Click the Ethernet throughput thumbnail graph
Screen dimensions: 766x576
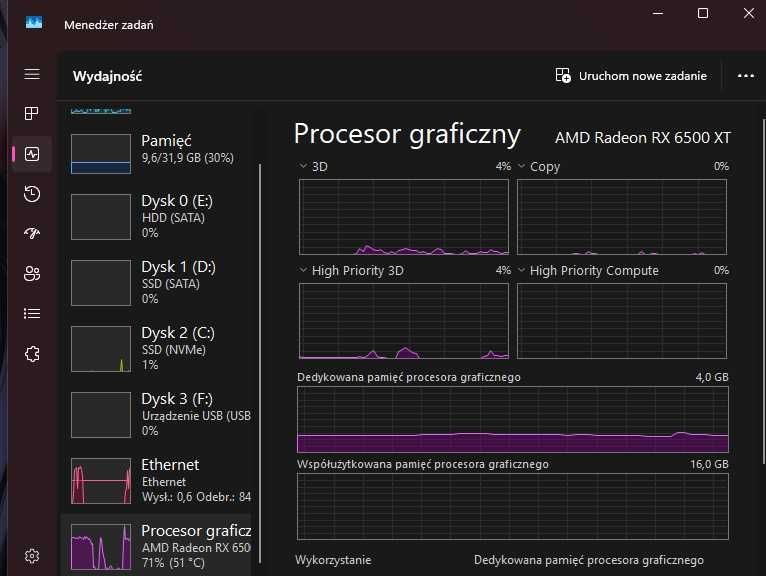pyautogui.click(x=101, y=481)
